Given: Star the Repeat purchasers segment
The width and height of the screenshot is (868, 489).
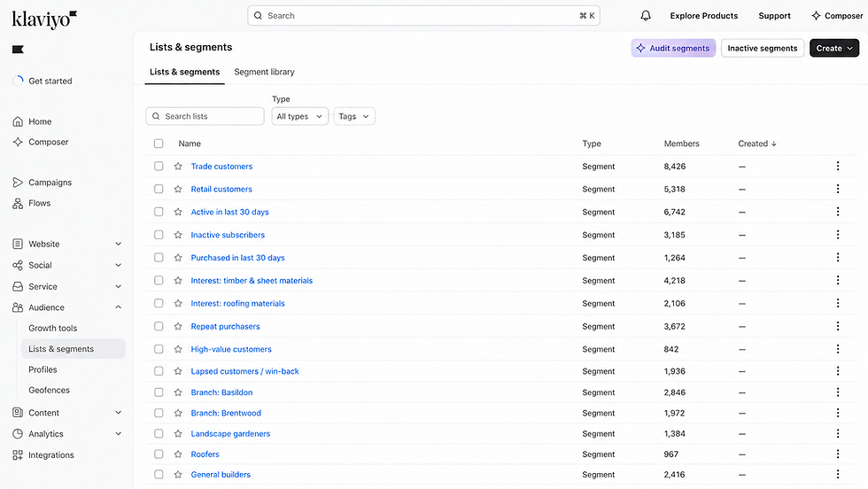Looking at the screenshot, I should click(178, 326).
